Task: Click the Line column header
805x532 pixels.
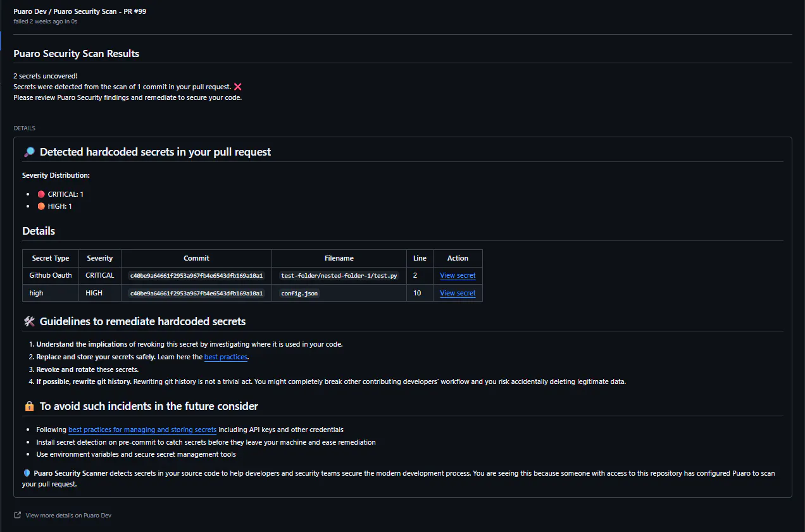Action: click(x=420, y=258)
